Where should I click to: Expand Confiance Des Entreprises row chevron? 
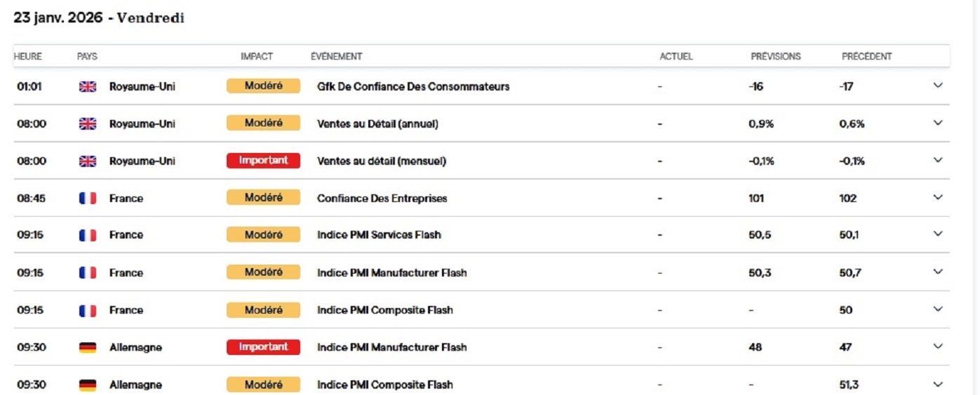pos(938,197)
